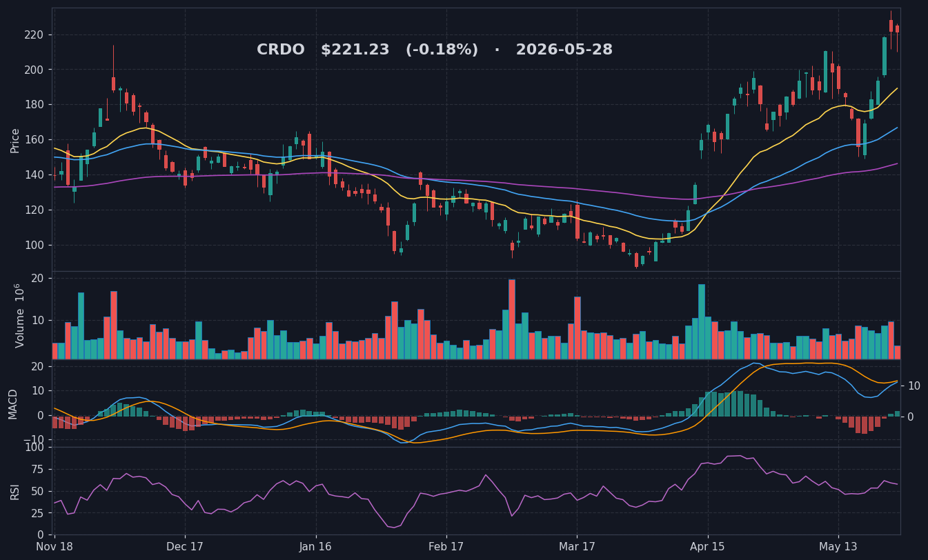Click the May 13 date tick
The height and width of the screenshot is (560, 928).
coord(838,547)
